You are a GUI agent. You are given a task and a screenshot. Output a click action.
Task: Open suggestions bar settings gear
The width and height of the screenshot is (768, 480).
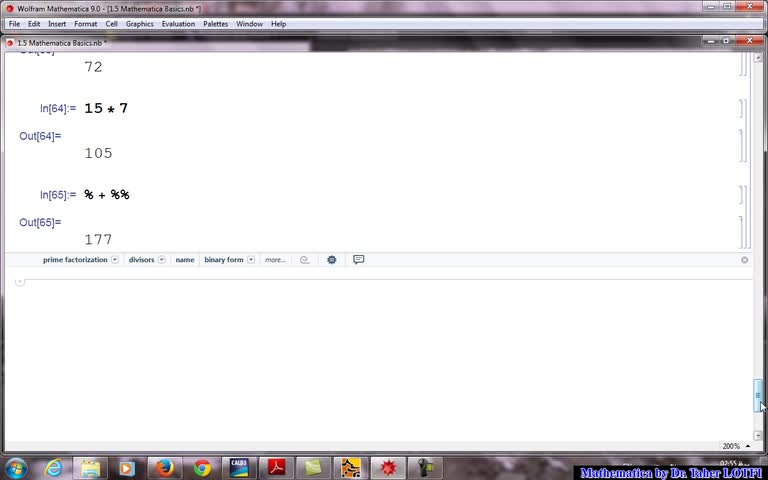point(332,260)
